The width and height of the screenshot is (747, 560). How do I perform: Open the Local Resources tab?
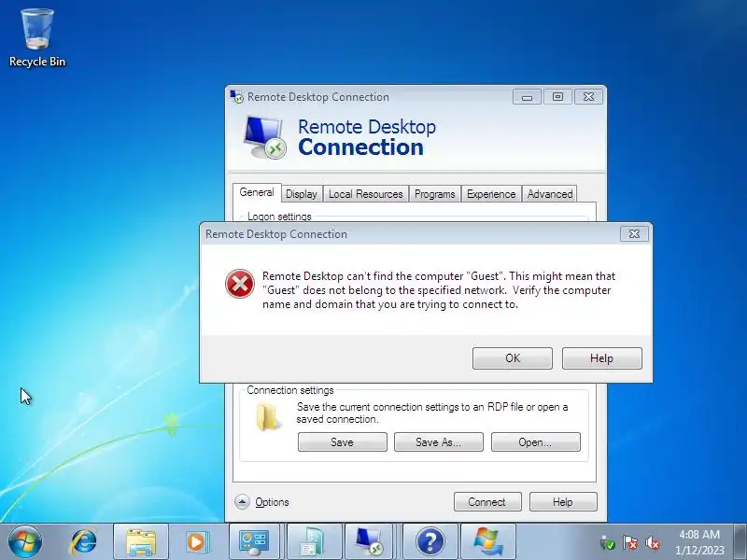(x=366, y=194)
